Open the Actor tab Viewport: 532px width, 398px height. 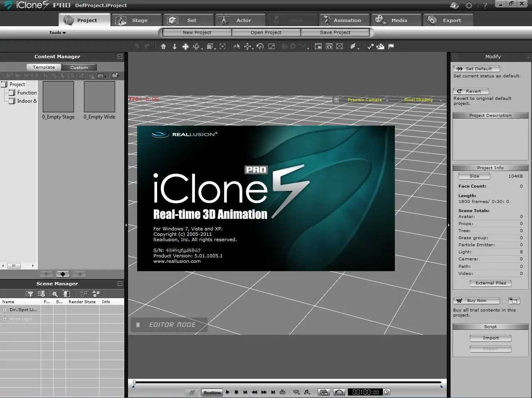click(240, 20)
